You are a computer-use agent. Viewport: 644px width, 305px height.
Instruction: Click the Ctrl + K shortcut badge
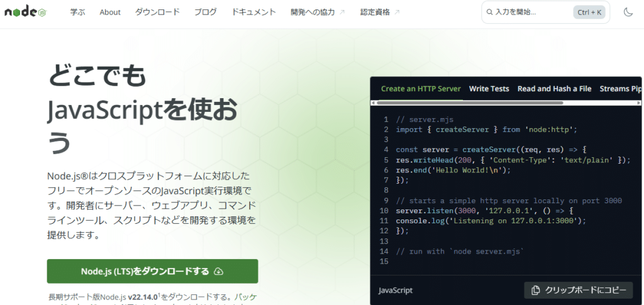click(x=589, y=13)
